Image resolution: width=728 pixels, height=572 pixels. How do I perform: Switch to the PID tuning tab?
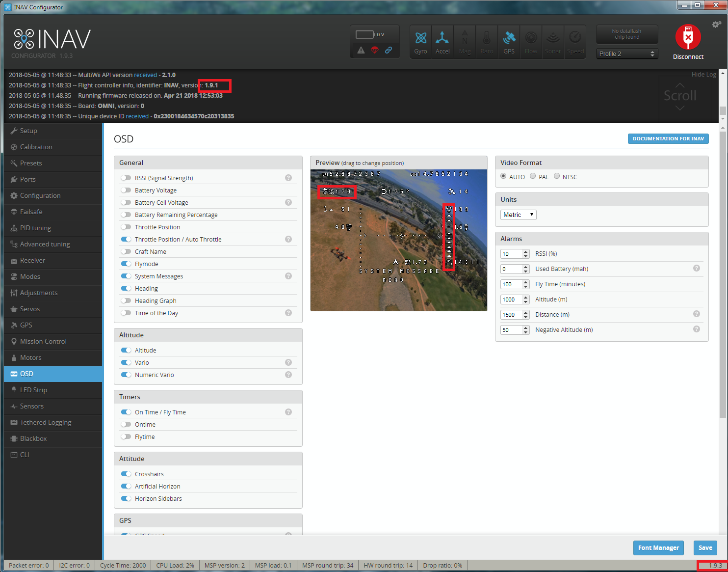(35, 228)
